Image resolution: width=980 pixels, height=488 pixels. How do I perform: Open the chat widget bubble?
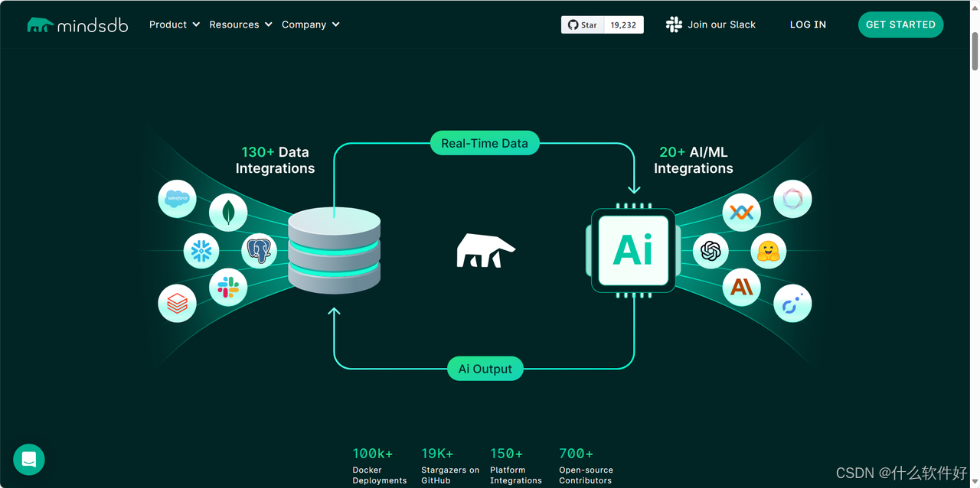29,460
